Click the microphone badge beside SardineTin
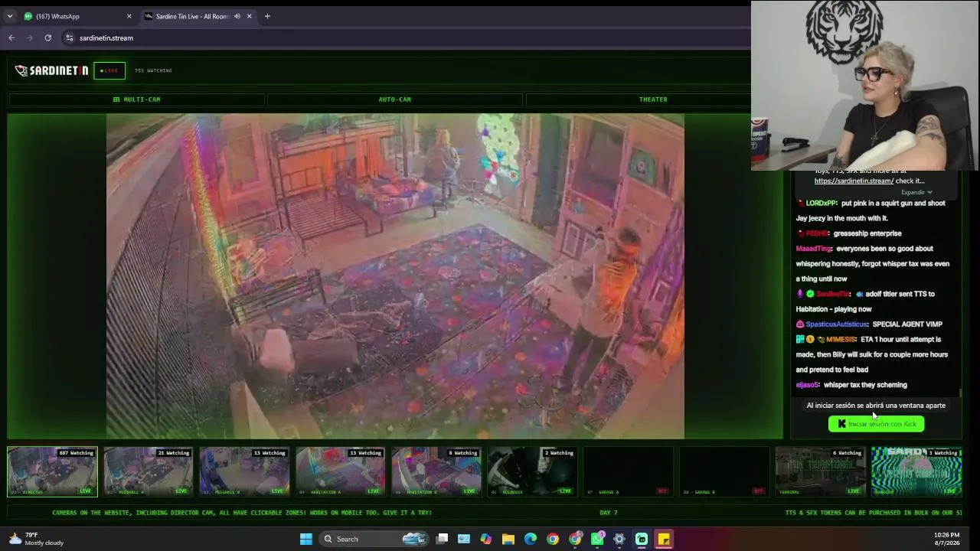This screenshot has width=980, height=551. click(800, 294)
